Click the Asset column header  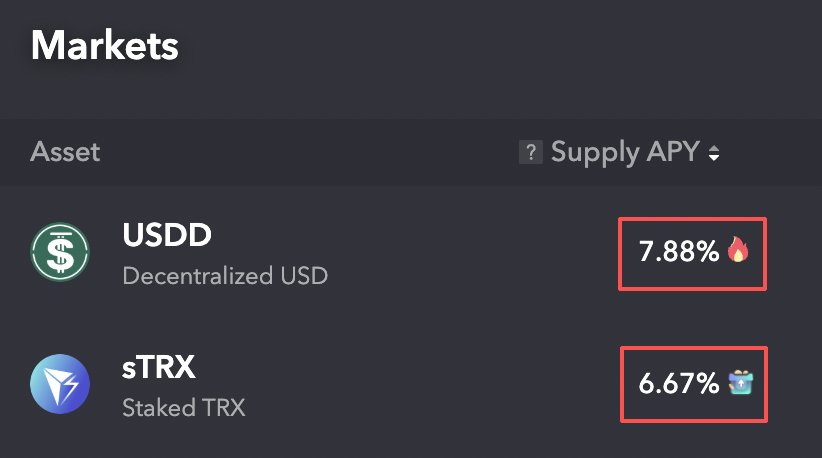click(x=65, y=153)
